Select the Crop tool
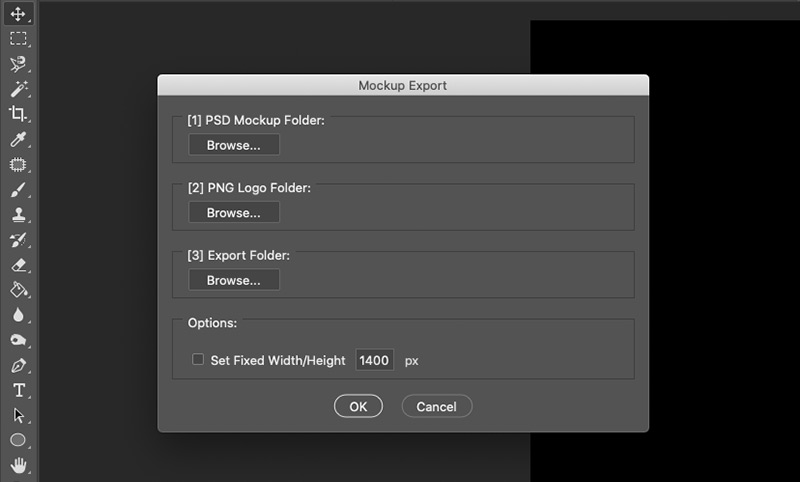 pos(18,113)
